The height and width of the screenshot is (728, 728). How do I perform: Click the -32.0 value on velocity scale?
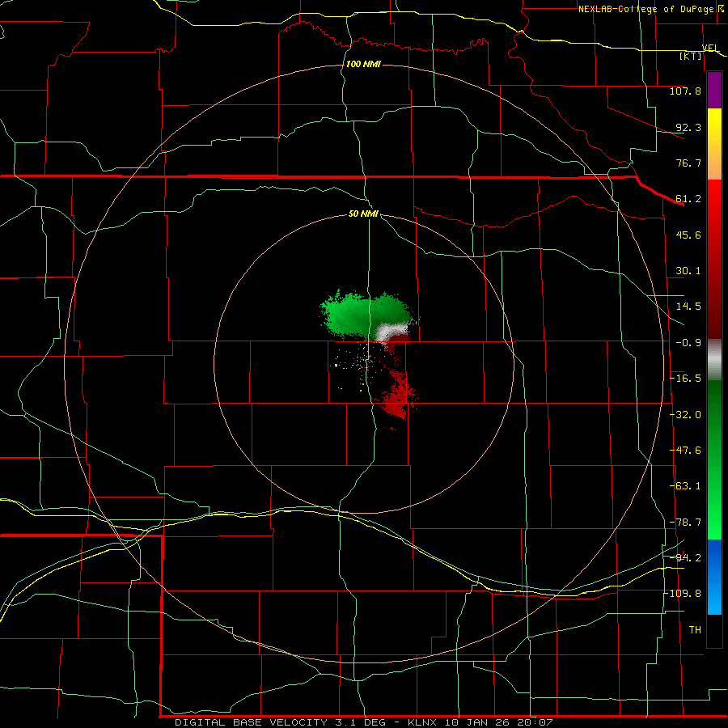click(x=685, y=415)
